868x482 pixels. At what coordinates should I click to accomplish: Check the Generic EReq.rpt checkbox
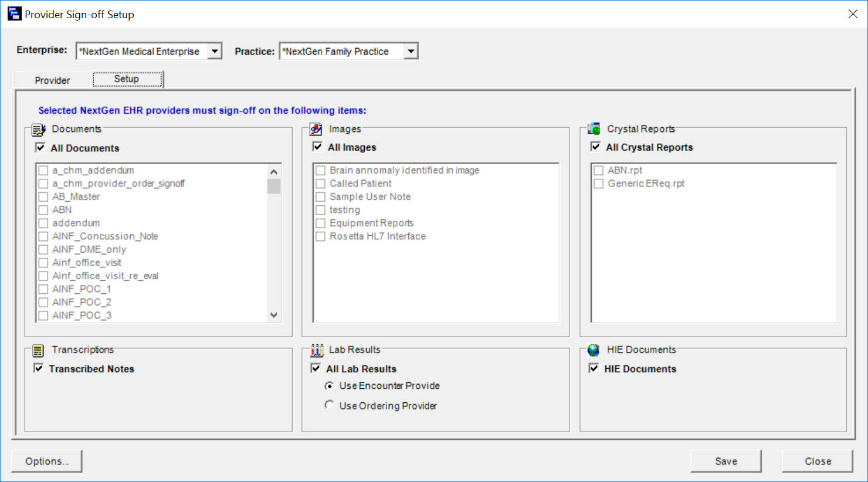[599, 184]
